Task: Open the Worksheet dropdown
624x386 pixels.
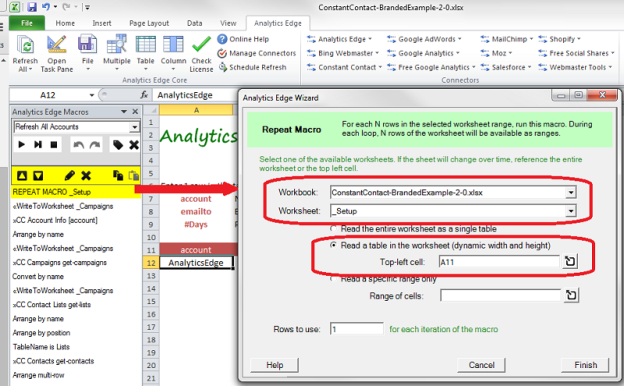Action: point(571,211)
